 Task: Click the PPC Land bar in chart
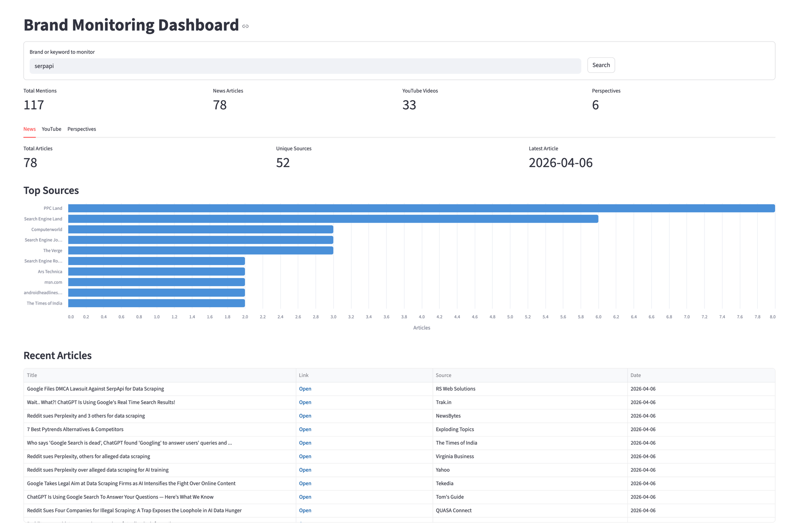(422, 208)
